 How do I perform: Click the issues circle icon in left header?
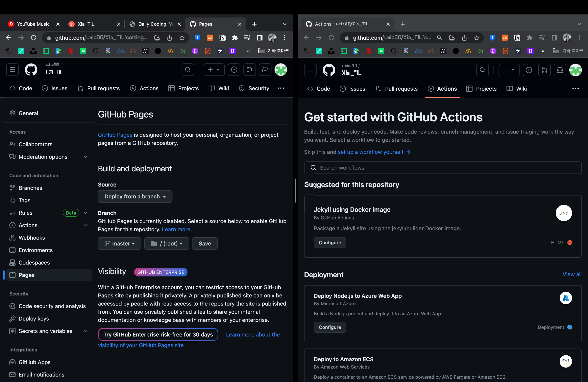pos(234,70)
